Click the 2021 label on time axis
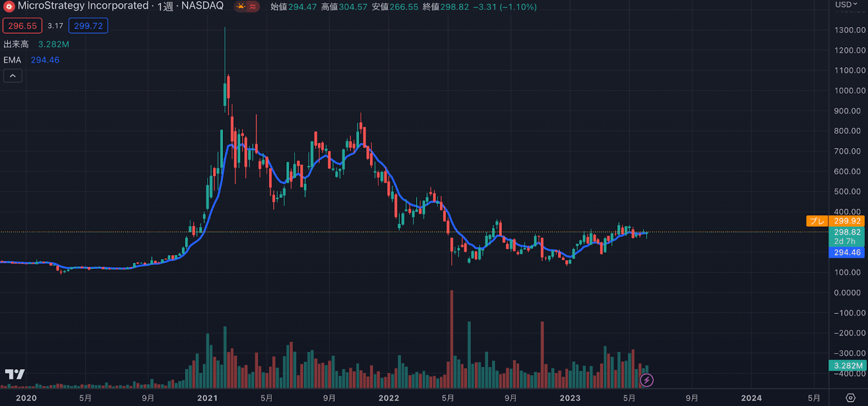868x406 pixels. 207,398
